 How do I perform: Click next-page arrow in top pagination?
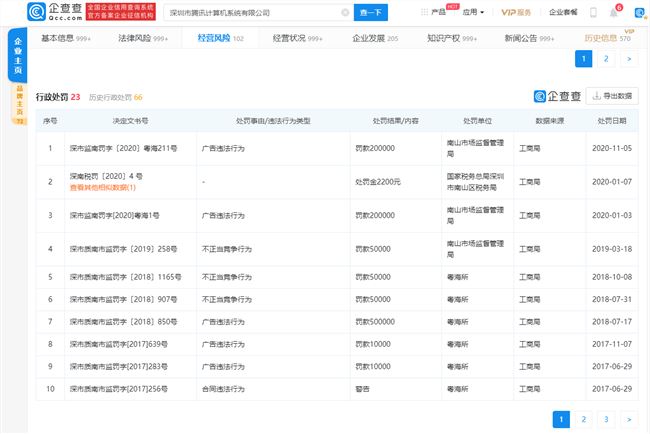(629, 59)
